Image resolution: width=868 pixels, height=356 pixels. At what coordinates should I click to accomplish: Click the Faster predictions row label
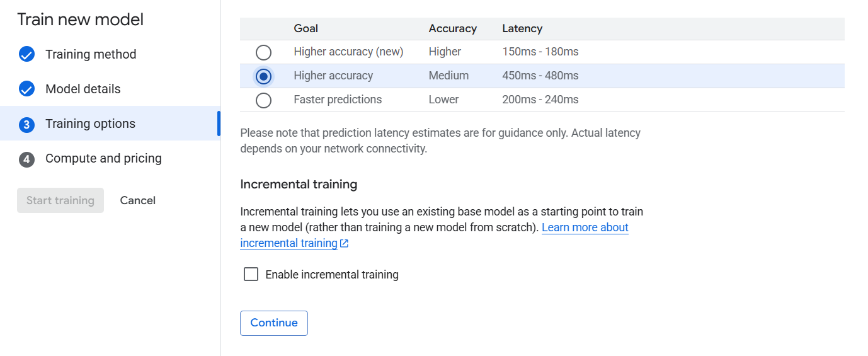pyautogui.click(x=338, y=100)
